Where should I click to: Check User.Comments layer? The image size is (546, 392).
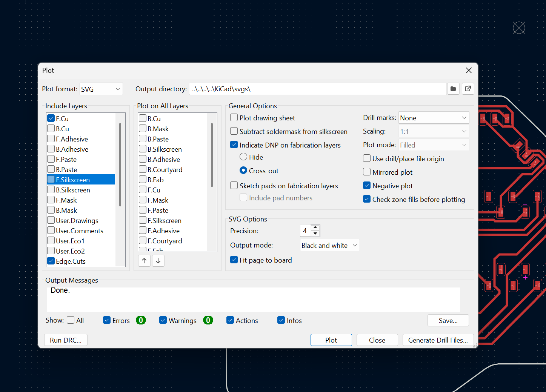tap(51, 231)
